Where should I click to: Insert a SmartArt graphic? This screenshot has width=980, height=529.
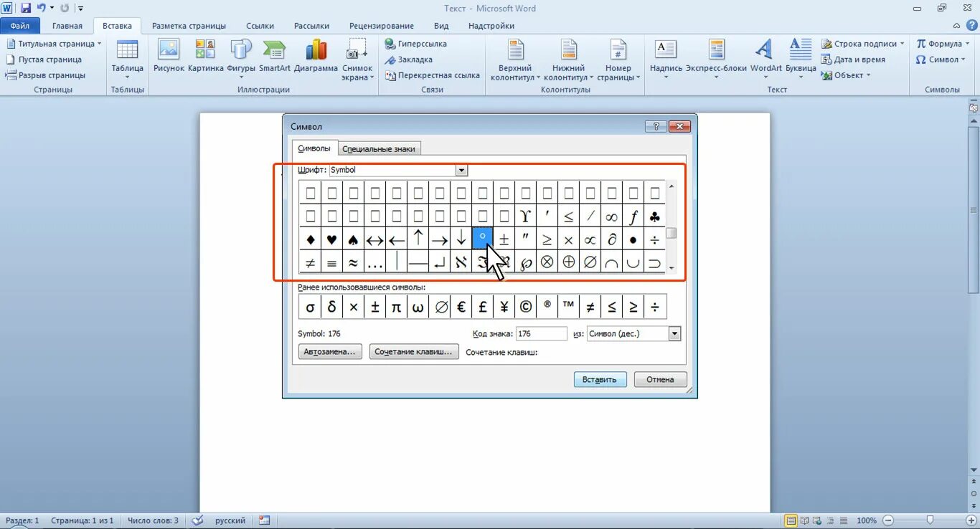click(275, 57)
